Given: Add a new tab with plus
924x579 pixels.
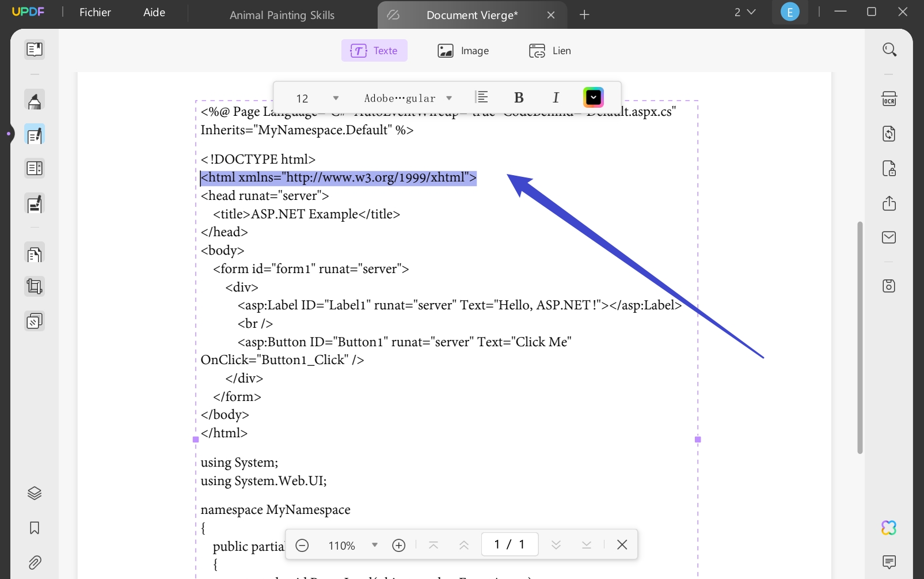Looking at the screenshot, I should 584,14.
